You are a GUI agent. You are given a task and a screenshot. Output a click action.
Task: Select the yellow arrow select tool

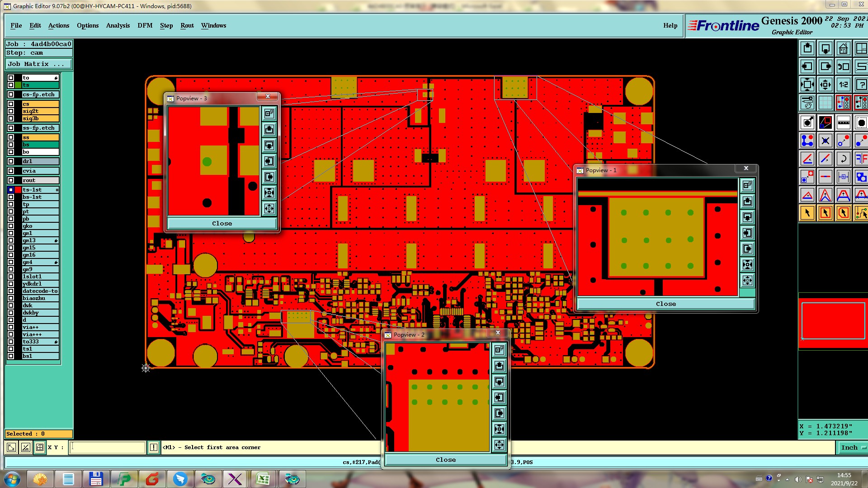807,213
